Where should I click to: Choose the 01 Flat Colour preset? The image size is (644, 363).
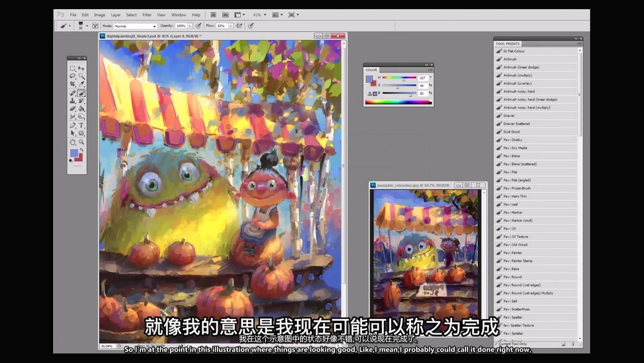[536, 51]
